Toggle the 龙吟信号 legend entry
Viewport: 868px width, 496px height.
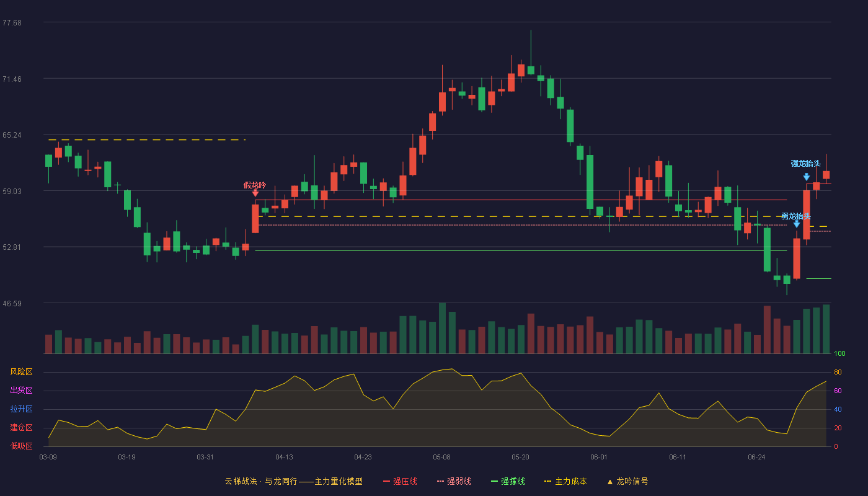[627, 481]
